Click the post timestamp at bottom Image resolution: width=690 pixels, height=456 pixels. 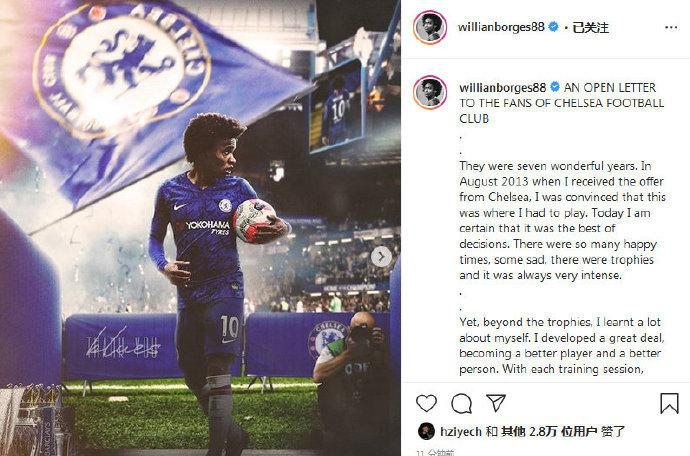(436, 452)
